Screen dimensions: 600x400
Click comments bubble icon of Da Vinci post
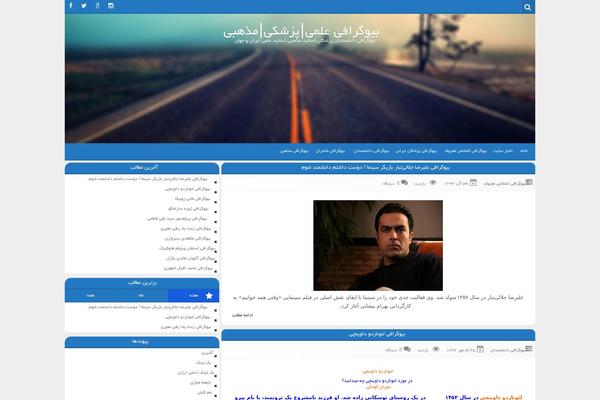click(407, 349)
